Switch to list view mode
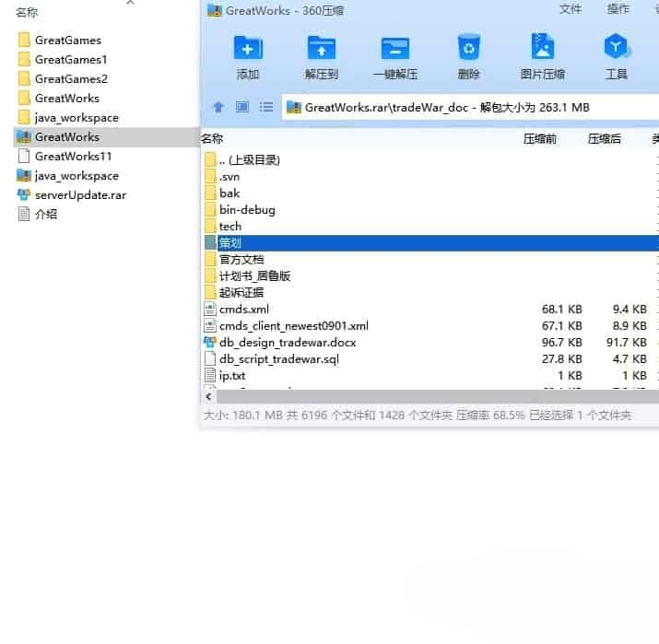The width and height of the screenshot is (659, 644). [x=266, y=107]
